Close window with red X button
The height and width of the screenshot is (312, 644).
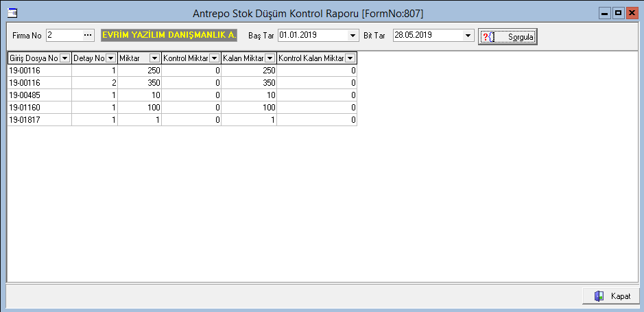click(x=631, y=14)
